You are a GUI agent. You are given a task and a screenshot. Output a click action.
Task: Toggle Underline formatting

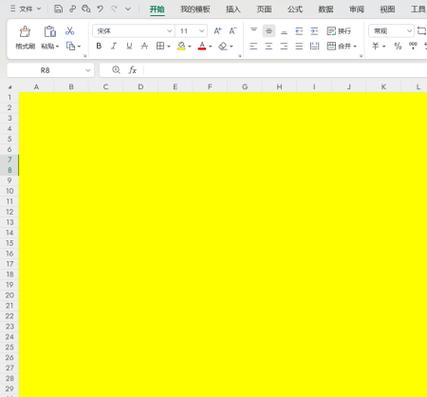click(x=129, y=46)
